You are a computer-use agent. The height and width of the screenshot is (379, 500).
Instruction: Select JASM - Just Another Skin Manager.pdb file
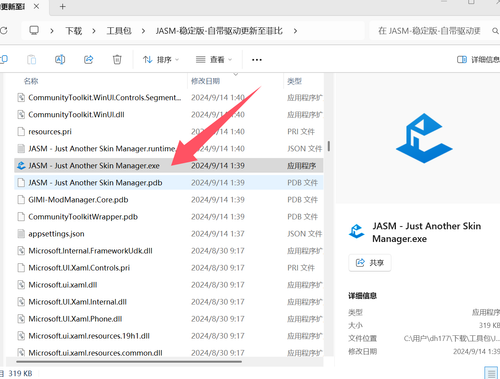coord(169,183)
